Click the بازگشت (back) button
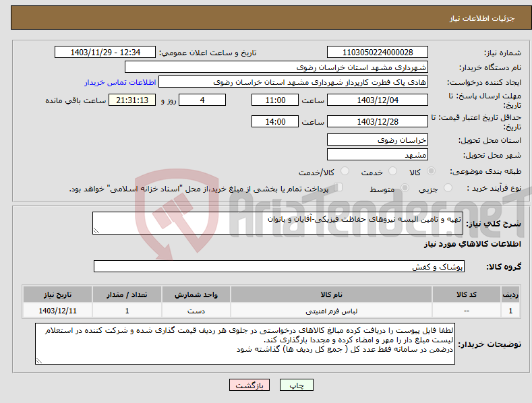 [249, 385]
